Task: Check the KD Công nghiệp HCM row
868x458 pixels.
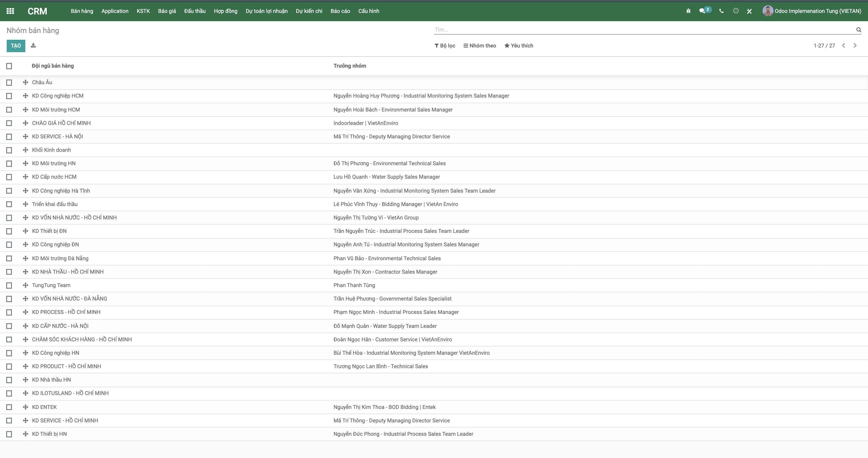Action: [x=9, y=96]
